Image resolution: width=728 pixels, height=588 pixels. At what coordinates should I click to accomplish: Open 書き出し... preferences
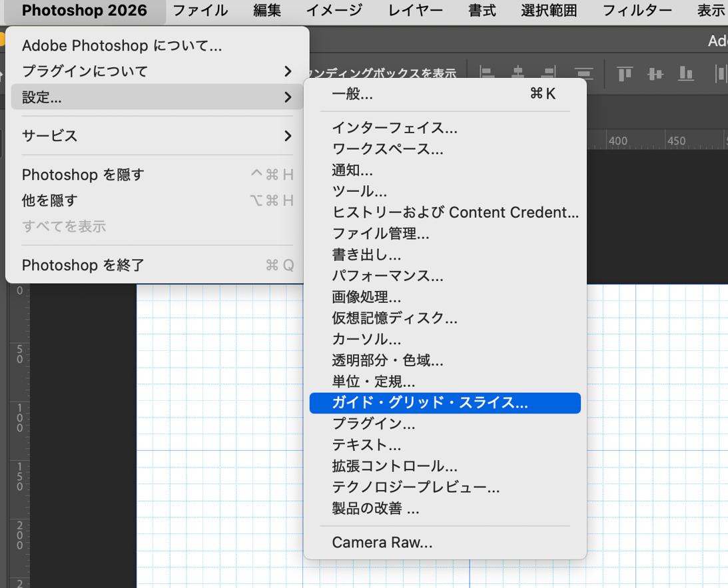coord(445,254)
